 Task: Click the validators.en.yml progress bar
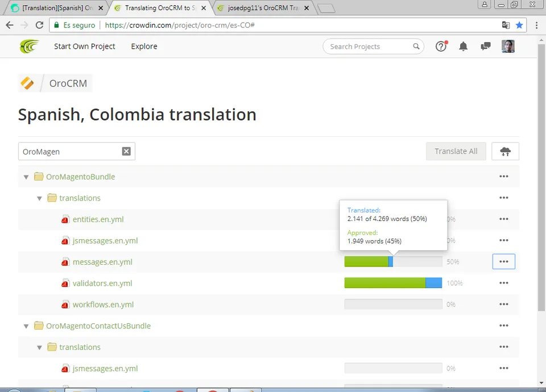click(393, 283)
